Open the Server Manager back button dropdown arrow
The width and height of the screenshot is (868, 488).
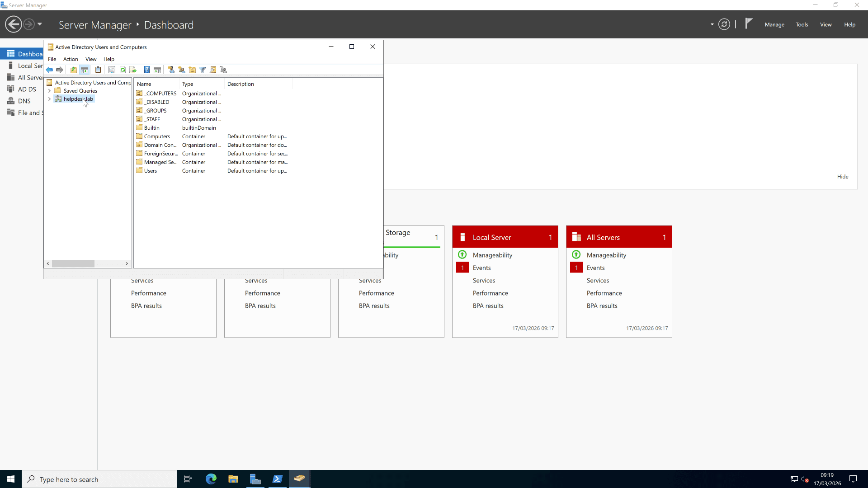tap(39, 24)
